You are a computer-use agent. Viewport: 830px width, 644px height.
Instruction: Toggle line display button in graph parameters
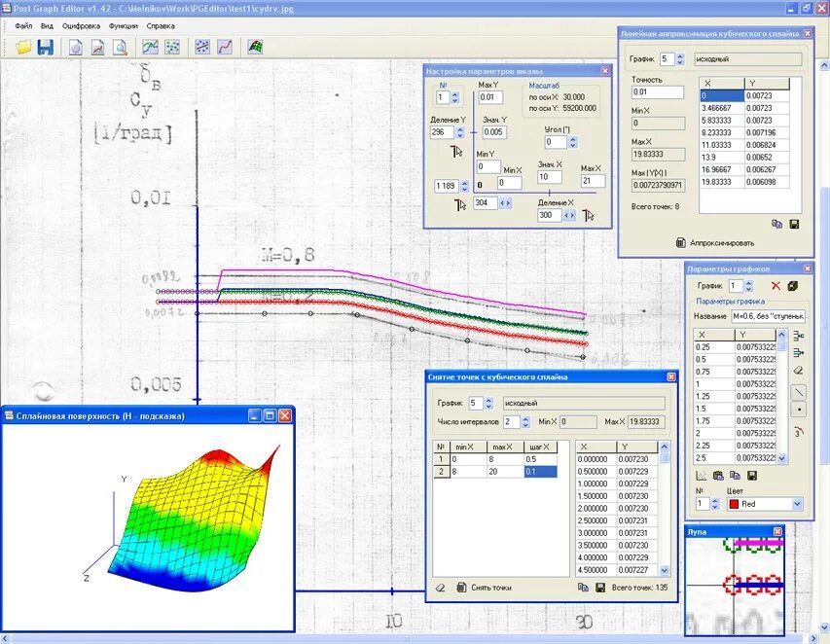pos(799,392)
